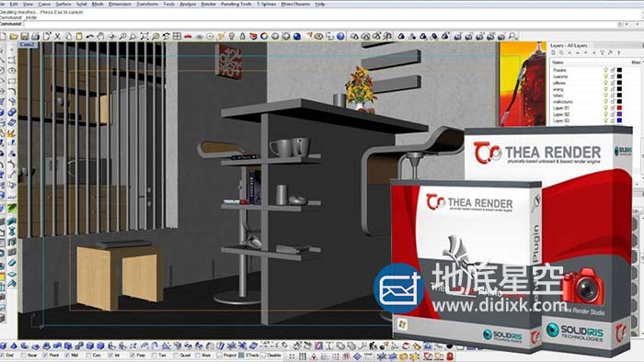Open the Surface menu
The height and width of the screenshot is (362, 644).
[63, 4]
